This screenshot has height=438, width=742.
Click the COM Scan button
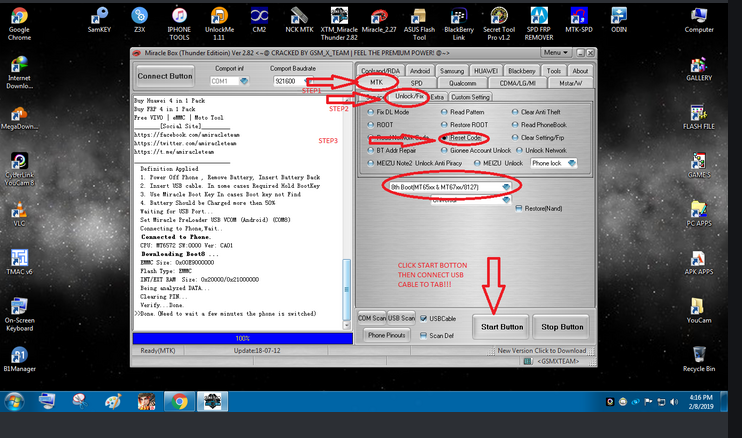tap(371, 318)
